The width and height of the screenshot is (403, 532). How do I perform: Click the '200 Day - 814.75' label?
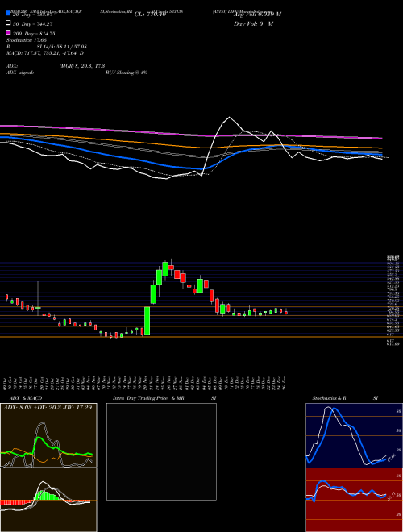tap(35, 34)
